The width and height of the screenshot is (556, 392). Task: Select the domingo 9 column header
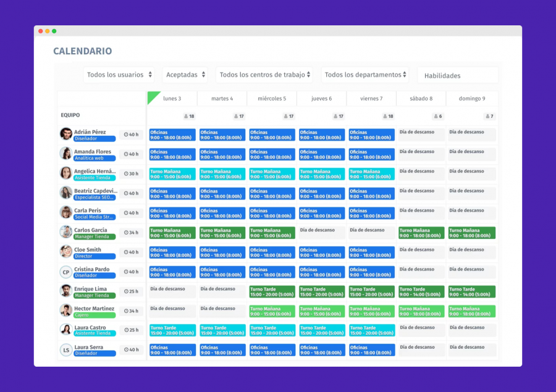(x=472, y=99)
